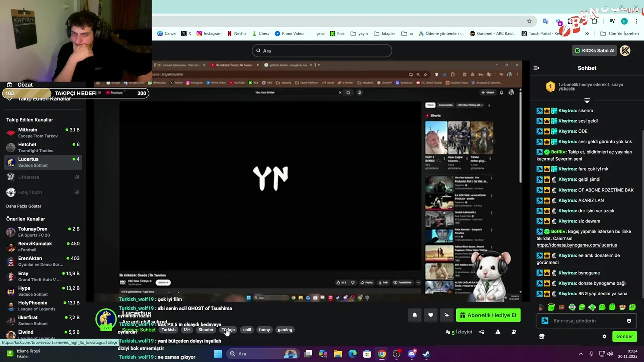Screen dimensions: 644x362
Task: Open Lucertus channel in sidebar
Action: pyautogui.click(x=42, y=162)
